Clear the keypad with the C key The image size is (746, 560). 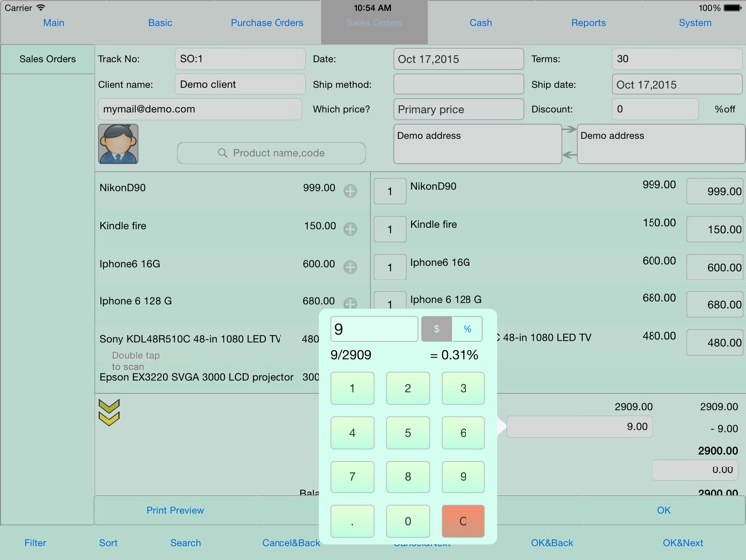coord(463,521)
